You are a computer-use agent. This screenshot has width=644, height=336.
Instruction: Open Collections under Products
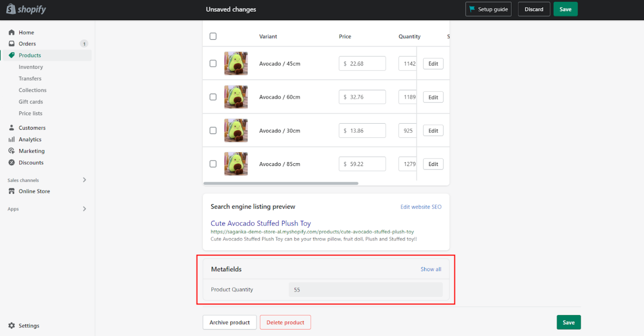coord(32,90)
